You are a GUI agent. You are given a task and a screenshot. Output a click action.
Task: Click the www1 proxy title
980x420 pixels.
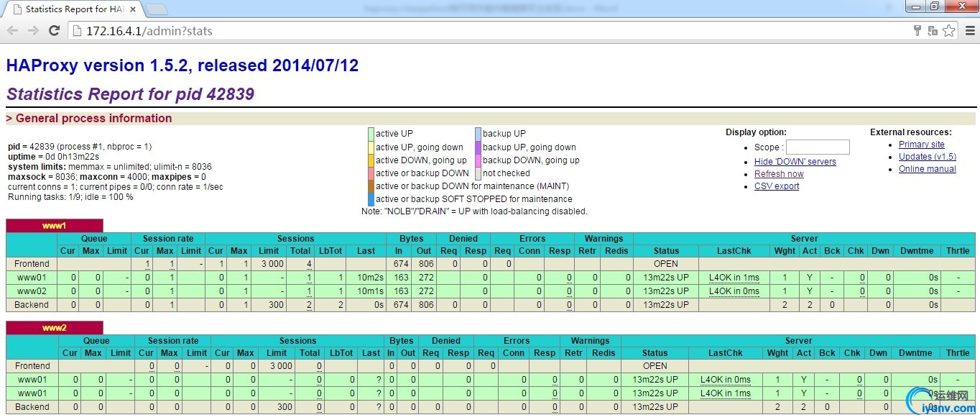[55, 226]
